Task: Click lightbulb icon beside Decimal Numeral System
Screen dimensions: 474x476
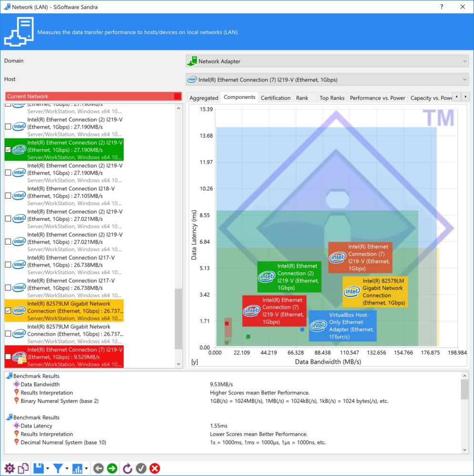Action: pyautogui.click(x=17, y=442)
